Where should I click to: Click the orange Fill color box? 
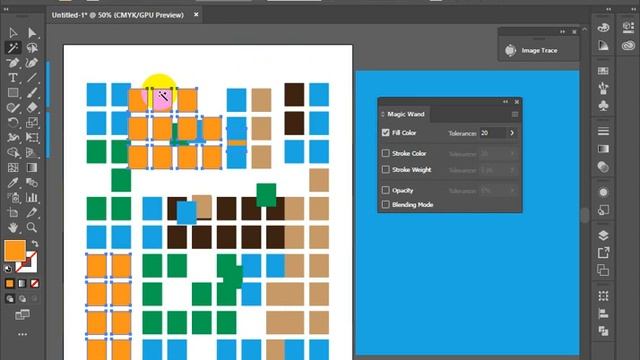[x=15, y=250]
